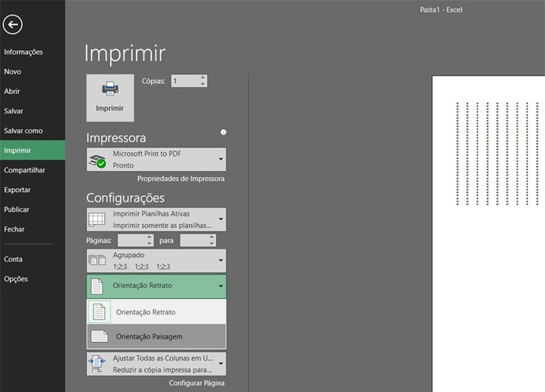Click the landscape page icon beside Orientação Paisagem
545x392 pixels.
(100, 336)
